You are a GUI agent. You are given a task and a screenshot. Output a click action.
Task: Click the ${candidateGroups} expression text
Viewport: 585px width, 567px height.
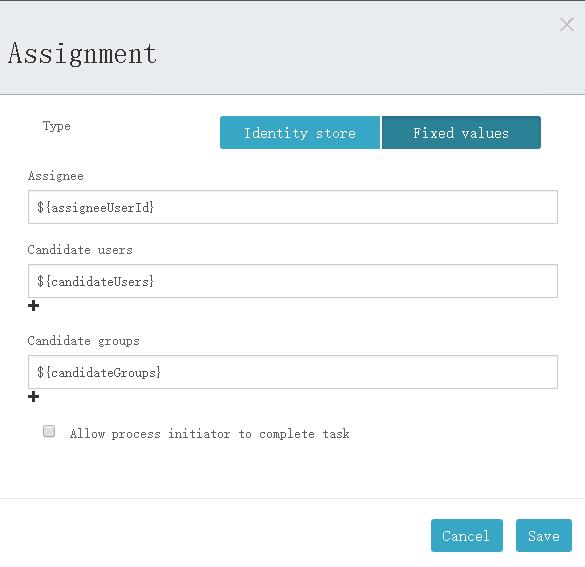coord(99,372)
